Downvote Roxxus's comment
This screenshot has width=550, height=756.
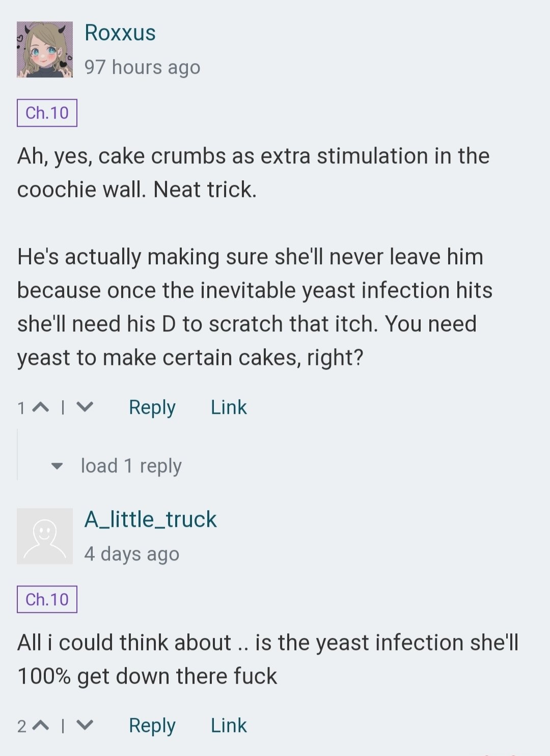tap(85, 407)
